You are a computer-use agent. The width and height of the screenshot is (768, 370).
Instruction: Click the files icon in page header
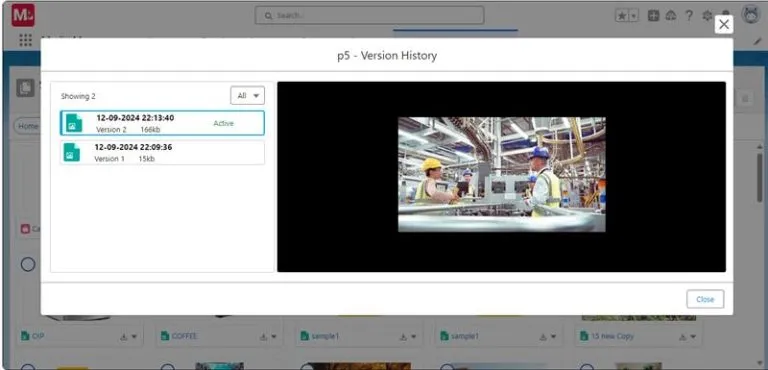[25, 88]
